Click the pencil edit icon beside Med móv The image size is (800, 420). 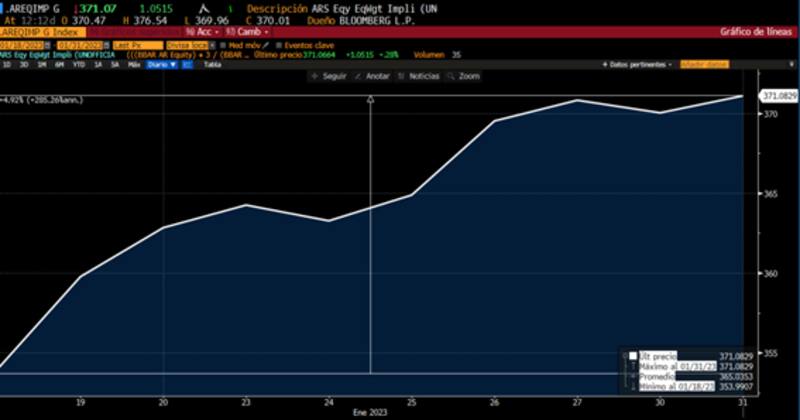pos(266,45)
